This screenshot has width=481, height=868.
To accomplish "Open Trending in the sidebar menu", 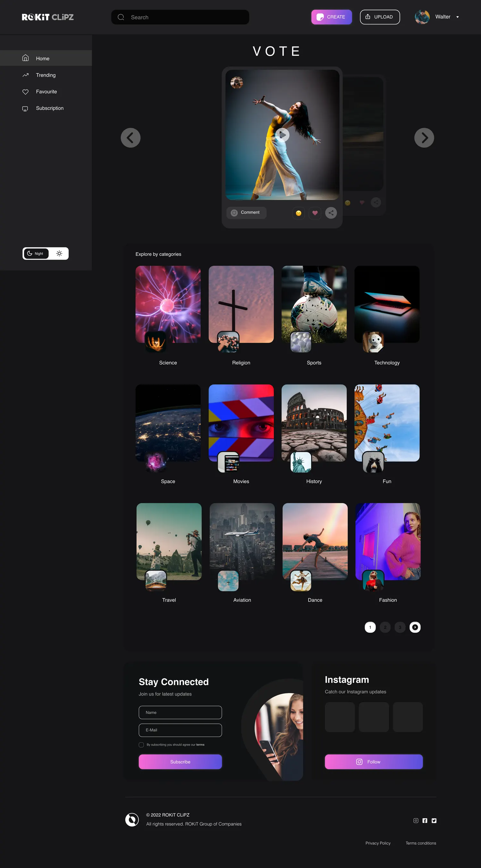I will click(x=46, y=75).
